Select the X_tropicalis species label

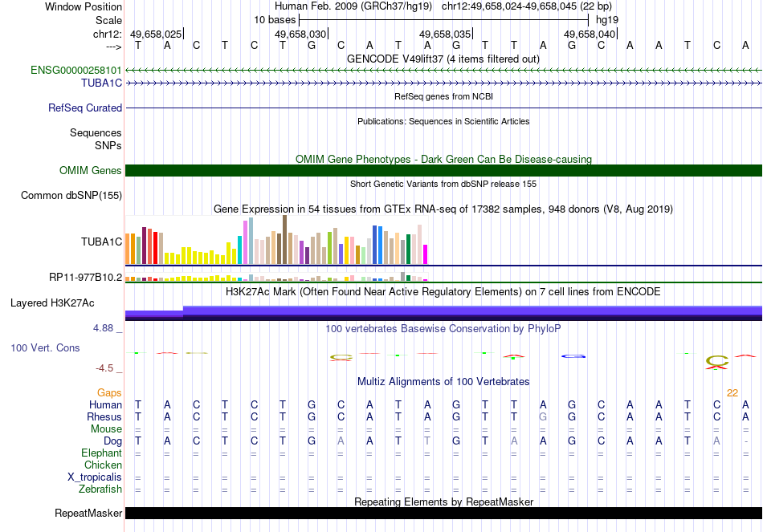click(x=95, y=477)
